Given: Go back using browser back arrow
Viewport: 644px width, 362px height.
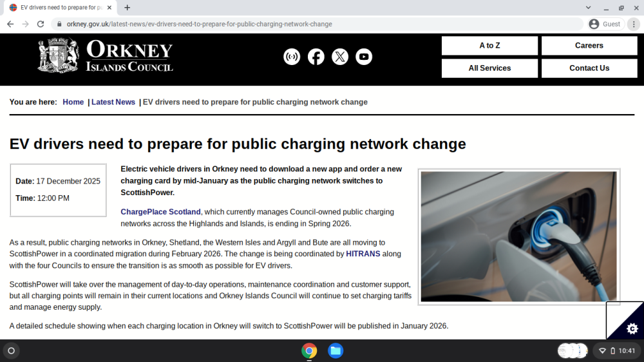Looking at the screenshot, I should click(x=10, y=24).
